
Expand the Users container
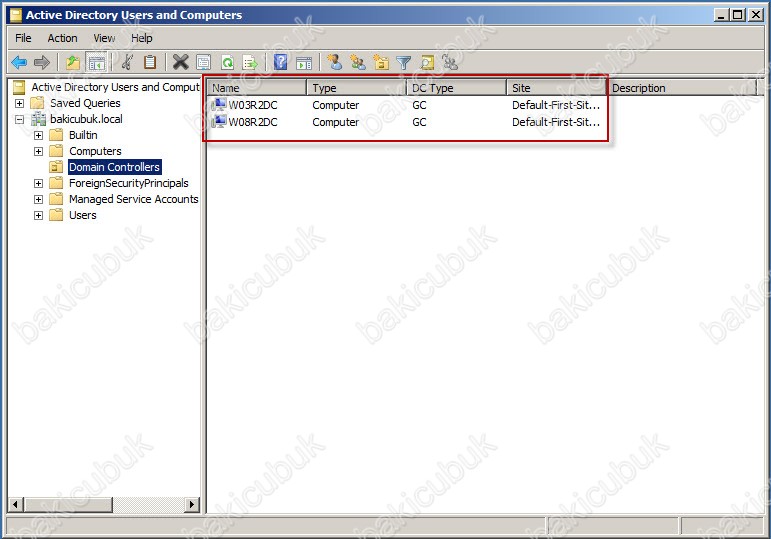[x=38, y=215]
